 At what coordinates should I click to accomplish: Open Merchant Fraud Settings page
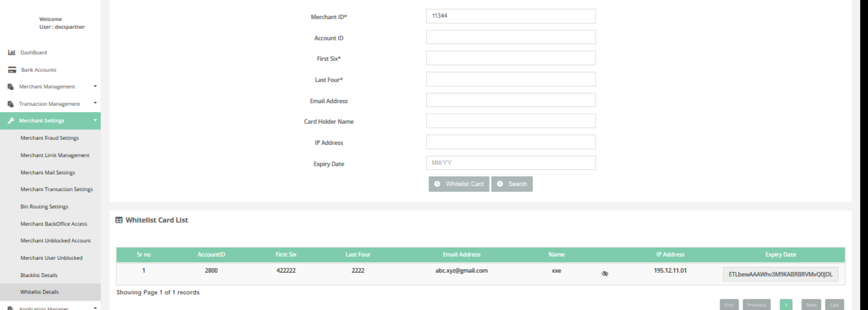[x=49, y=138]
